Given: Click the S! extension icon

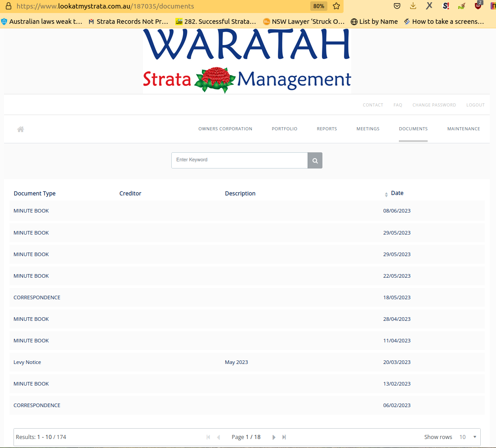Looking at the screenshot, I should 446,6.
